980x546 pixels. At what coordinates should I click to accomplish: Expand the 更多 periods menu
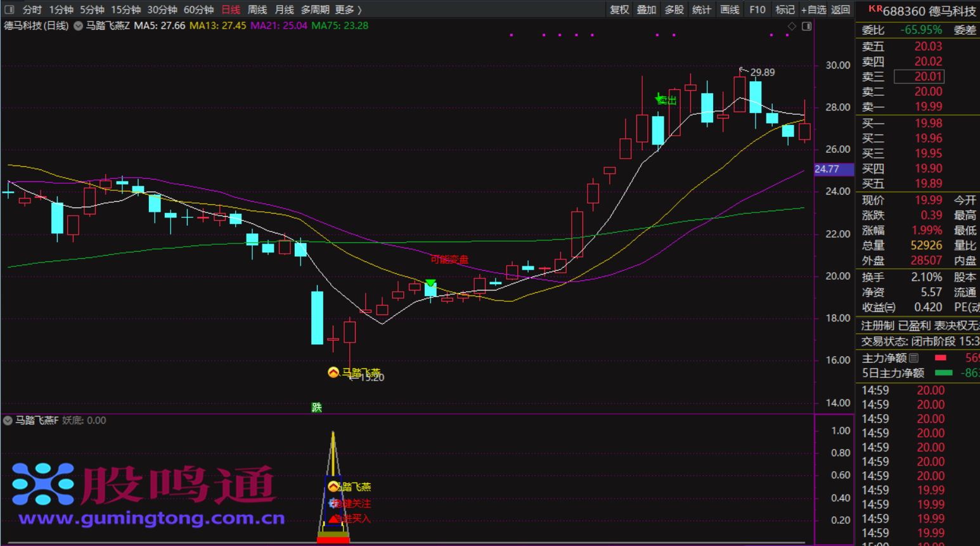[348, 10]
